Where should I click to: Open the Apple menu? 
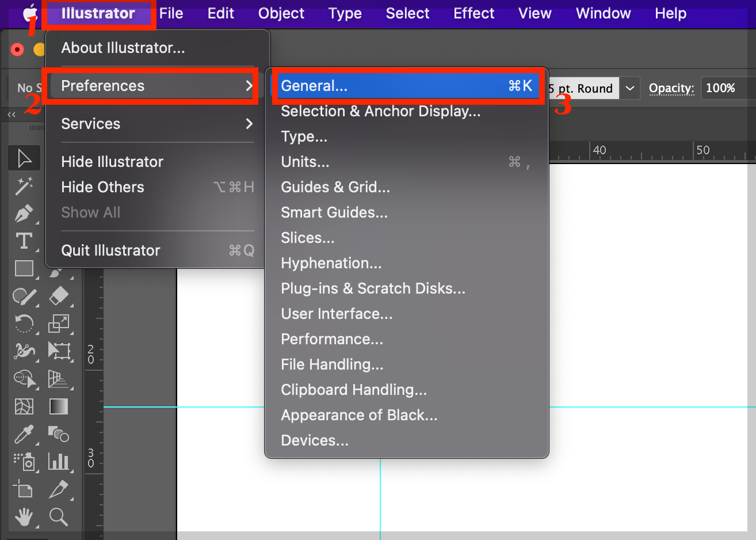[29, 13]
